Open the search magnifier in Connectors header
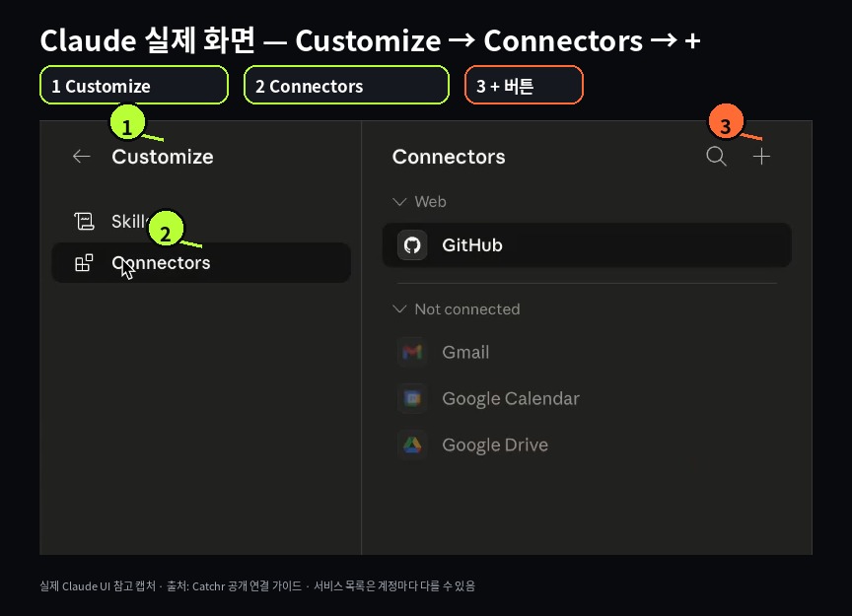Screen dimensions: 852x616 (716, 157)
